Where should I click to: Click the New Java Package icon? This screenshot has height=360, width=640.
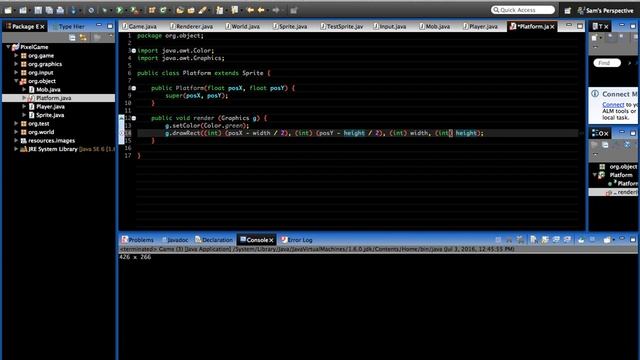(x=152, y=11)
